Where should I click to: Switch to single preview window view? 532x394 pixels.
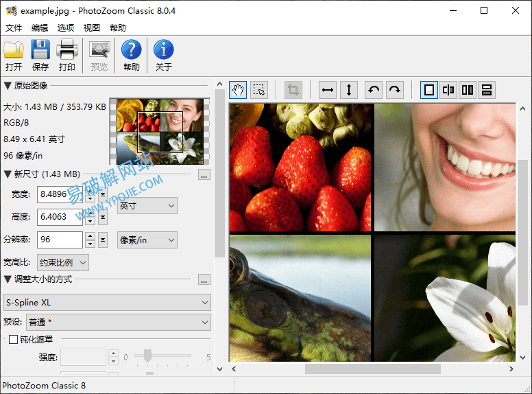[429, 90]
